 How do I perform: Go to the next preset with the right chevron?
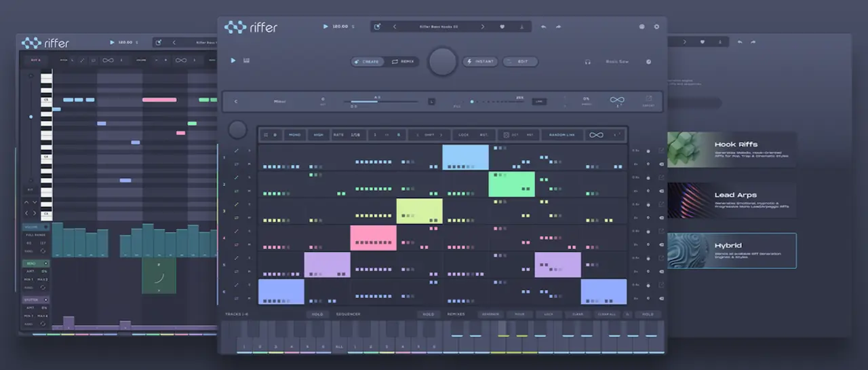click(x=483, y=26)
